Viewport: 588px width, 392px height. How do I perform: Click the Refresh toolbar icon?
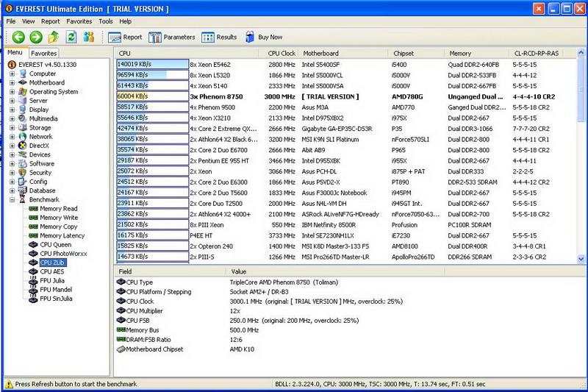pos(71,37)
